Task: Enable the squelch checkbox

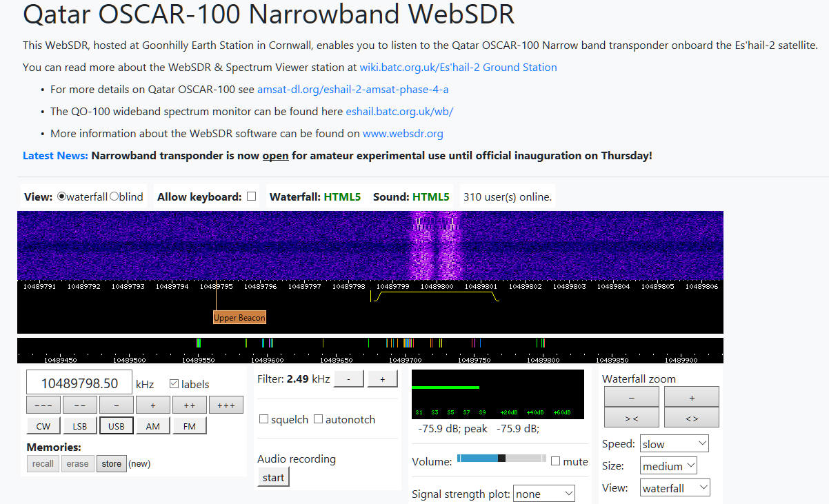Action: 263,419
